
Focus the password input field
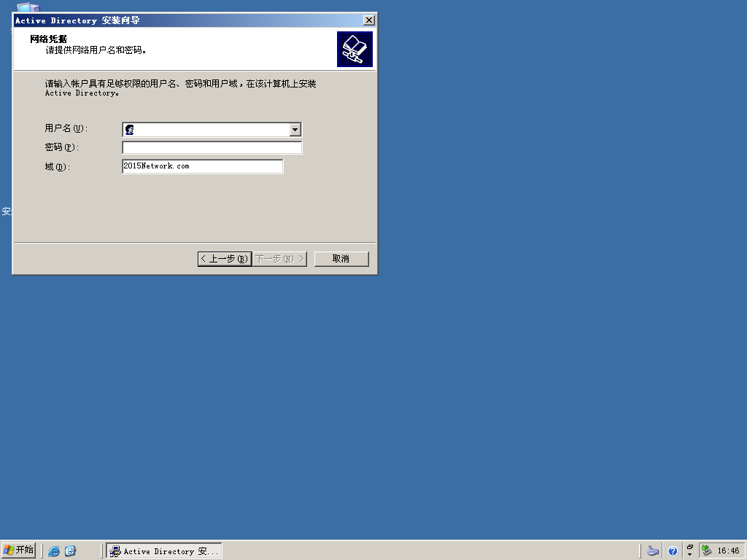(x=212, y=147)
